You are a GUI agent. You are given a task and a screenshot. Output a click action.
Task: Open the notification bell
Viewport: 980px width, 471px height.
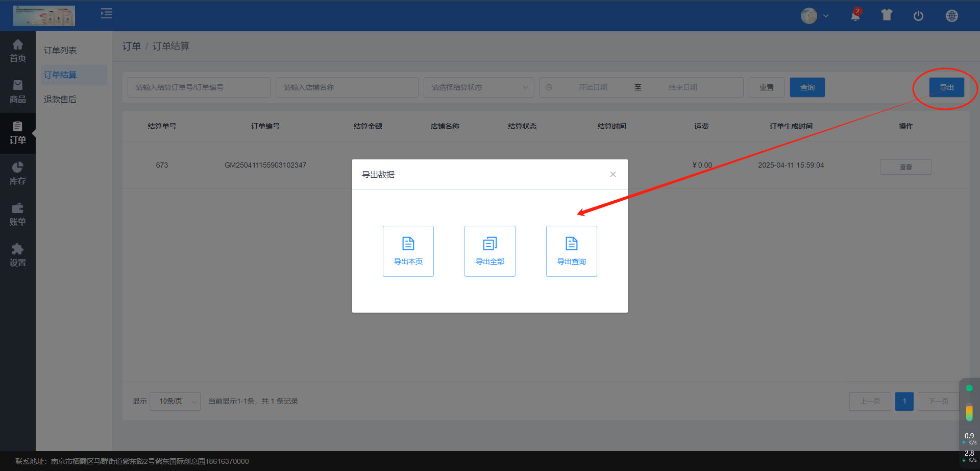tap(855, 16)
